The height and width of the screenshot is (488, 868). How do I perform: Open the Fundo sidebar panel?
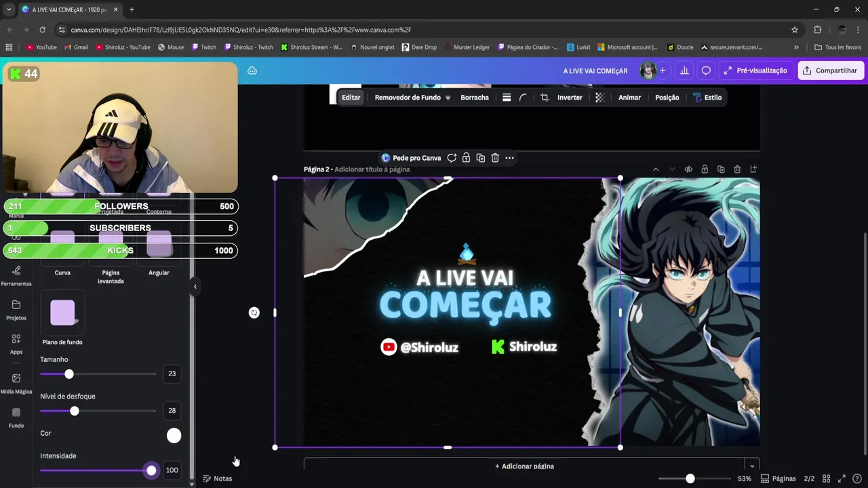16,418
